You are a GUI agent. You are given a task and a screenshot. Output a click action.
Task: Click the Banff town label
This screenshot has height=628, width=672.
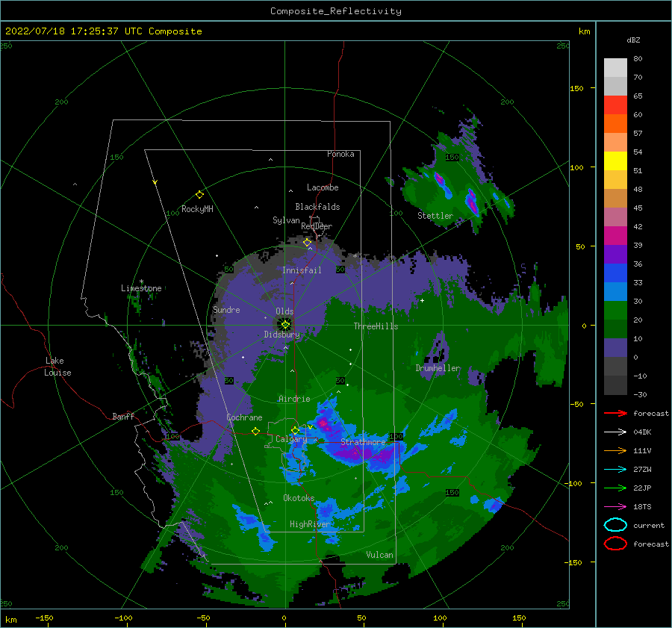(x=123, y=416)
